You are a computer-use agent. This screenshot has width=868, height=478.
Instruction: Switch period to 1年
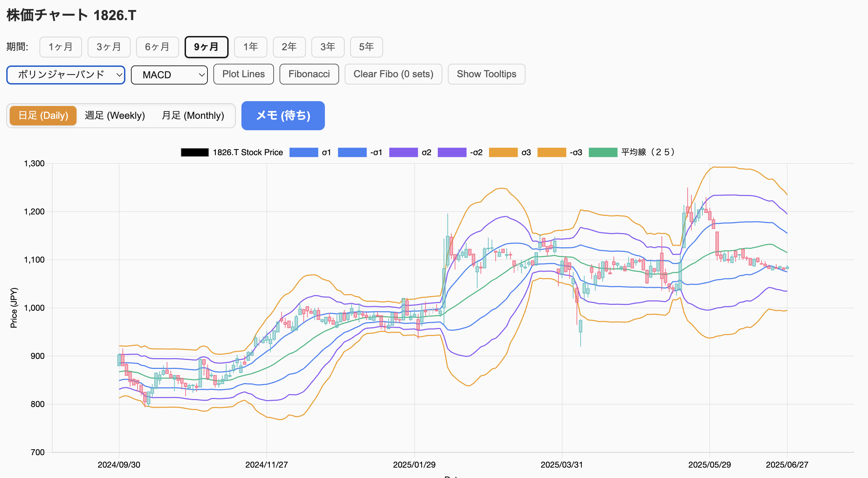click(x=250, y=47)
